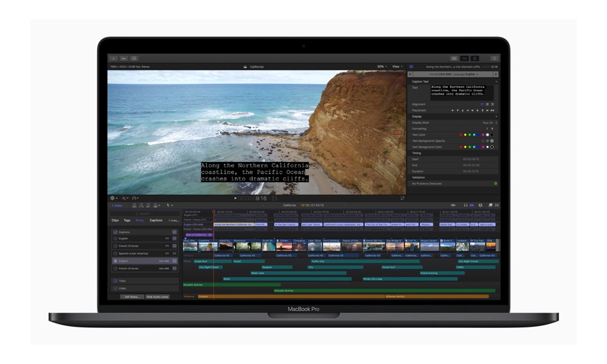Click the italic formatting icon

point(487,129)
